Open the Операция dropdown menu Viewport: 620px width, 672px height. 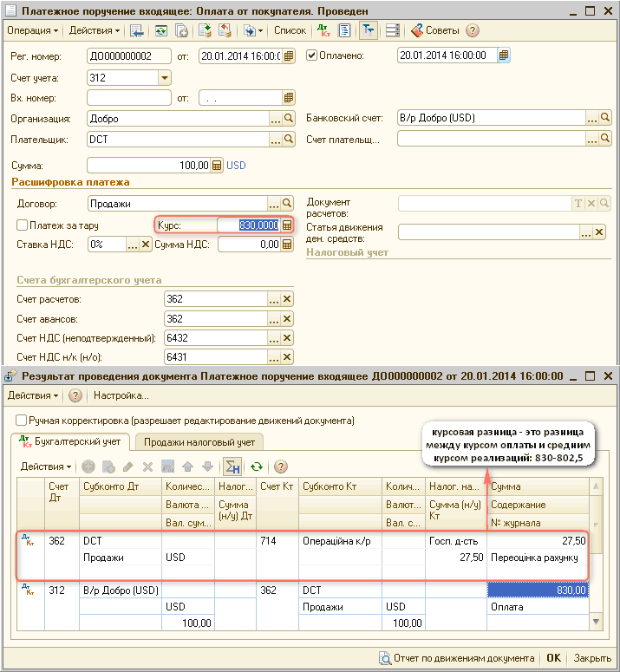point(33,30)
